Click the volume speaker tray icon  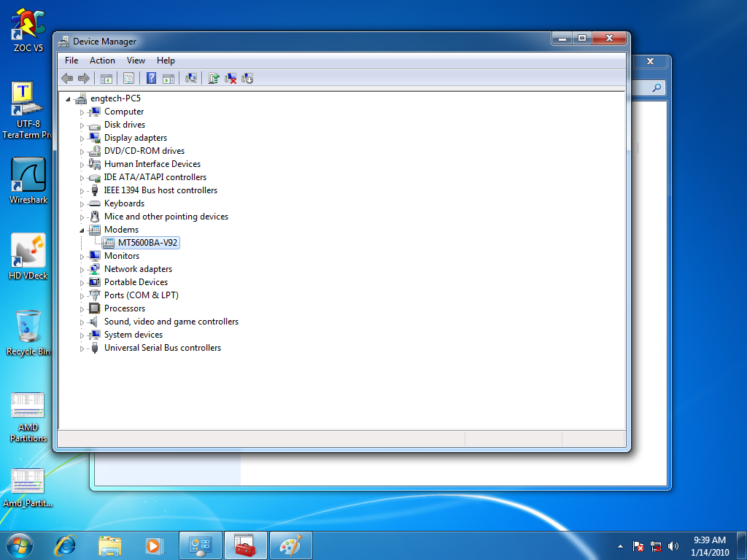(x=673, y=545)
